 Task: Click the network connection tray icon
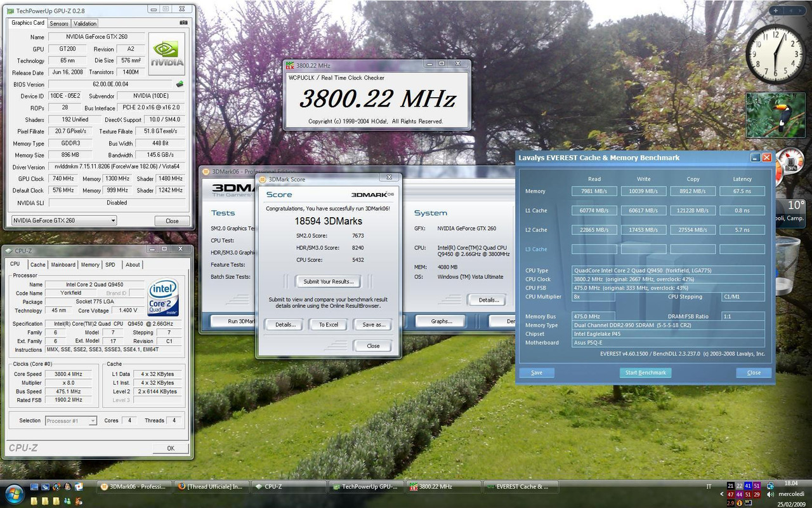coord(770,486)
